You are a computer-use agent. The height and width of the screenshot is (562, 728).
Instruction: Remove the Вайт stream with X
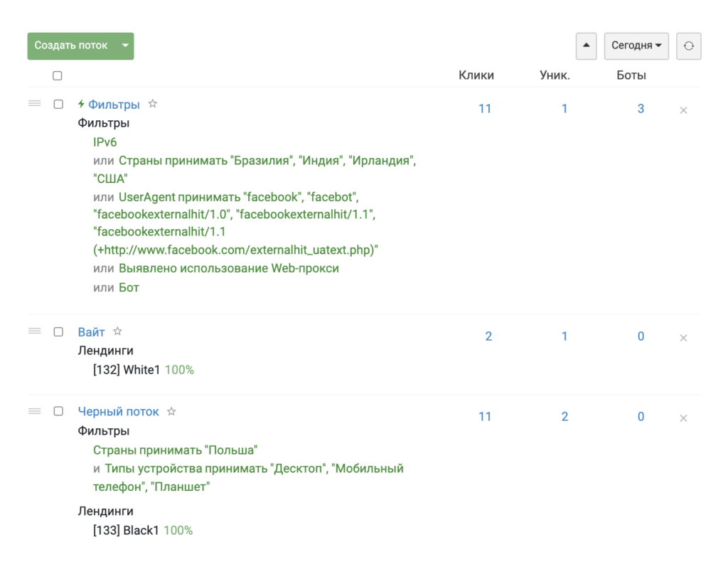pos(683,338)
